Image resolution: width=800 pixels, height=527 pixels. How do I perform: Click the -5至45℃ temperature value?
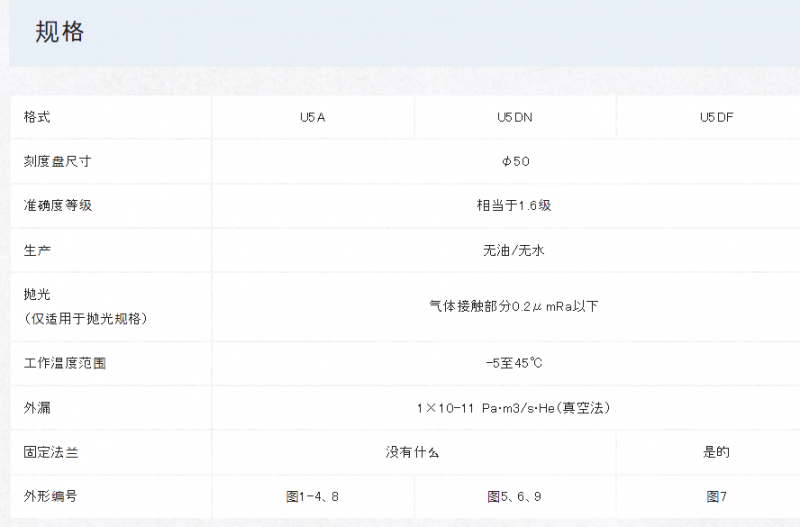(514, 363)
